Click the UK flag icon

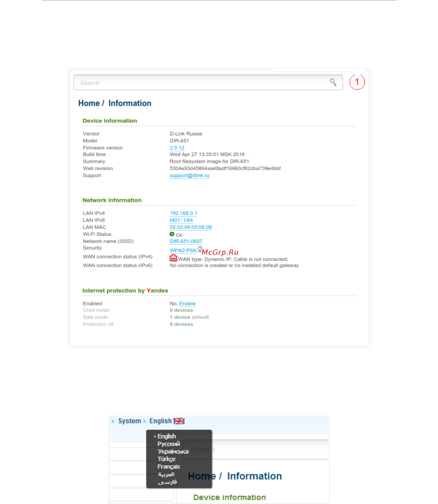(179, 421)
